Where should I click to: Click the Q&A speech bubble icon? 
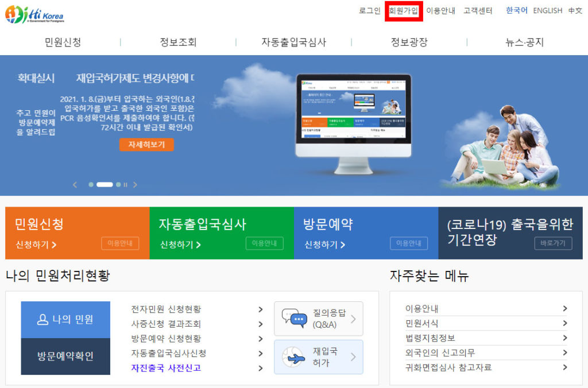294,319
